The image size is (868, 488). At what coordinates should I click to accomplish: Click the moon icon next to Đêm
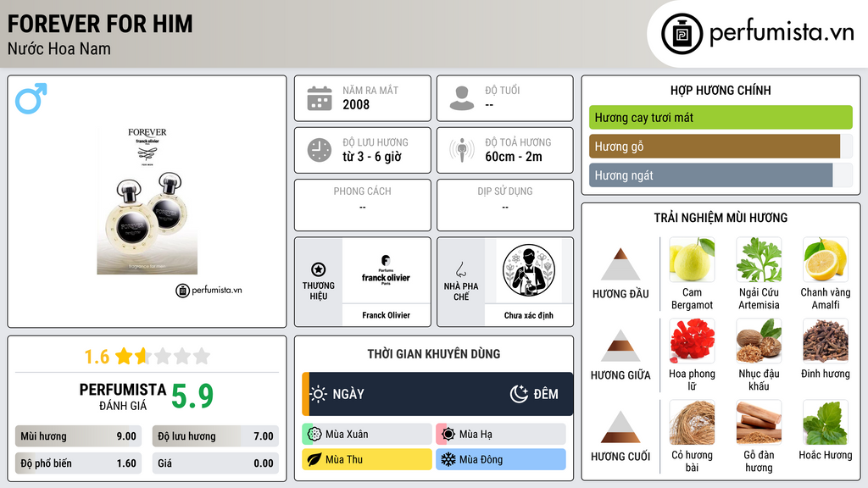coord(519,394)
